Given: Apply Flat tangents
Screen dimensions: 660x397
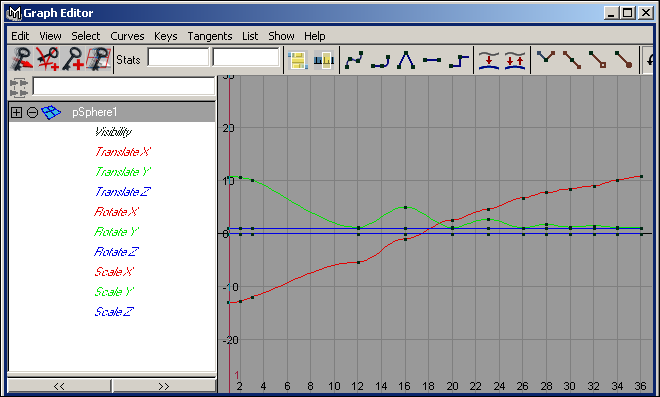Looking at the screenshot, I should click(432, 60).
